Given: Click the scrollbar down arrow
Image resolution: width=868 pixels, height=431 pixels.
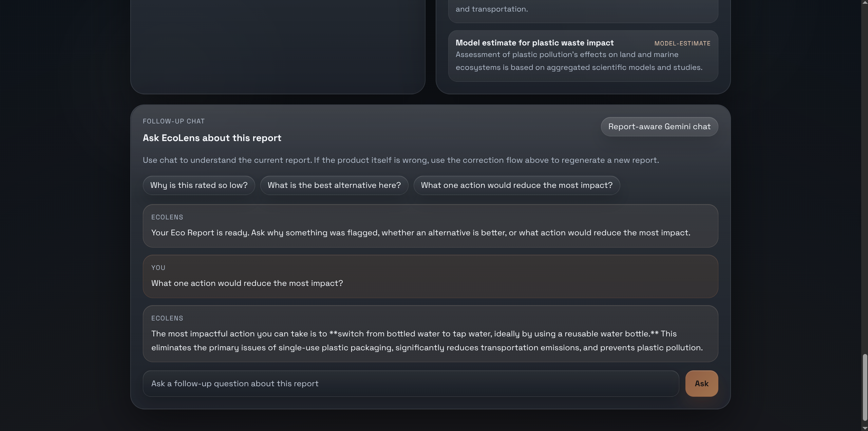Looking at the screenshot, I should click(x=865, y=428).
